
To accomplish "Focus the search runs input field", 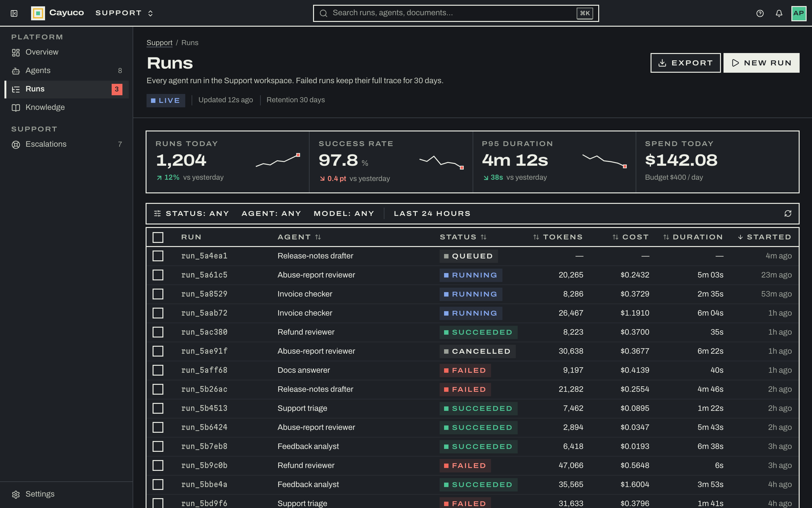I will click(456, 13).
